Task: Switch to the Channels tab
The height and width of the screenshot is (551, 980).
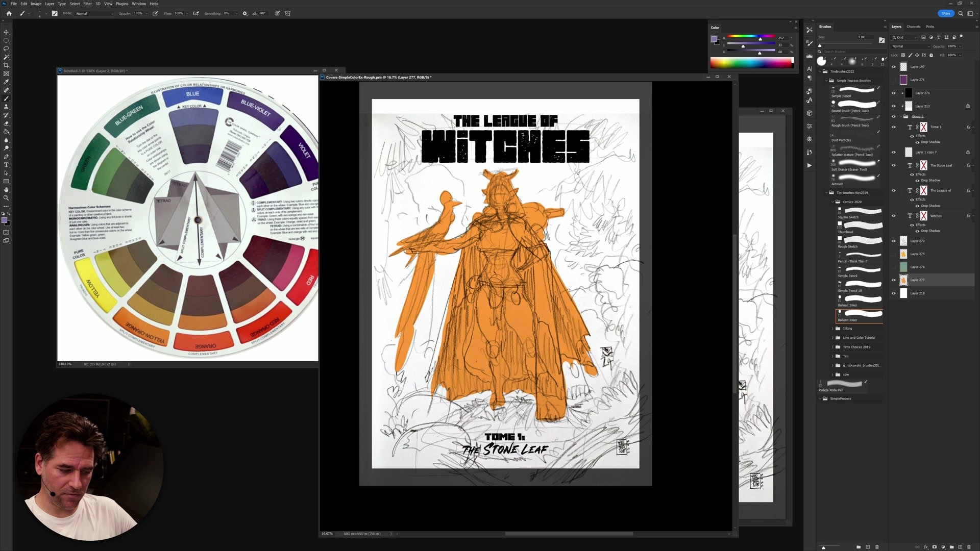Action: pyautogui.click(x=913, y=27)
